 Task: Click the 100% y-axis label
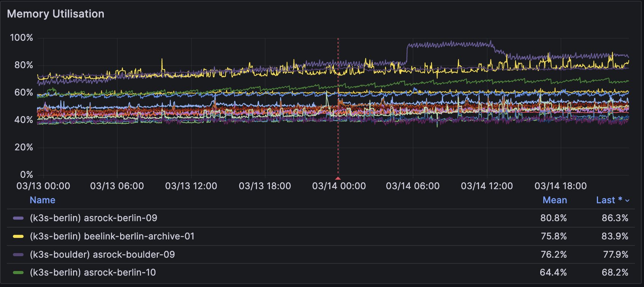21,38
